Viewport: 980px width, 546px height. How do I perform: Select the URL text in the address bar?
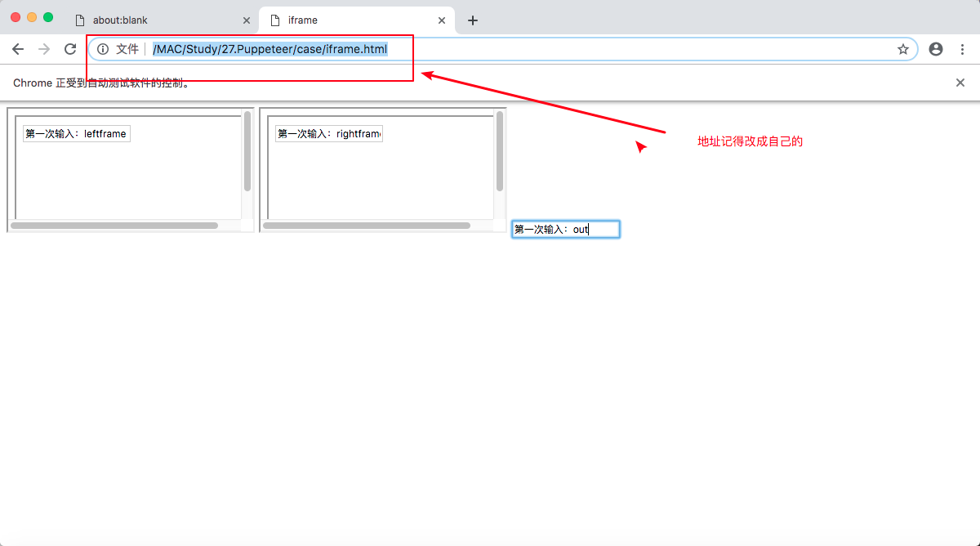pyautogui.click(x=269, y=49)
